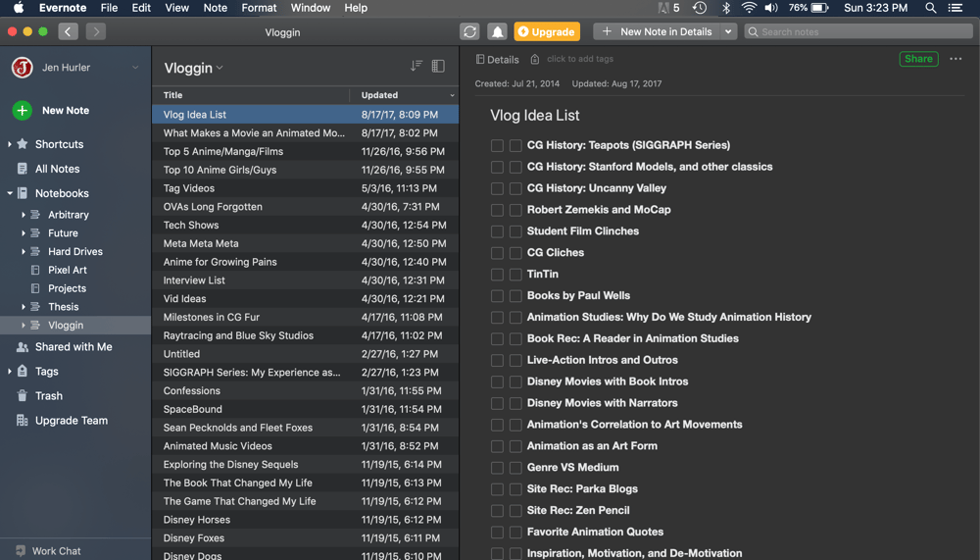Viewport: 980px width, 560px height.
Task: Check second checkbox for Student Film Clinches
Action: [515, 231]
